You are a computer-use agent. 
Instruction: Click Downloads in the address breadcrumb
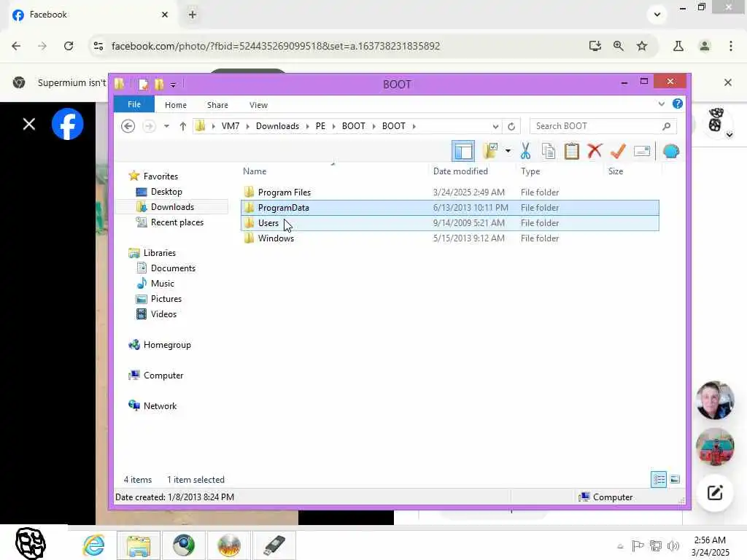click(277, 126)
